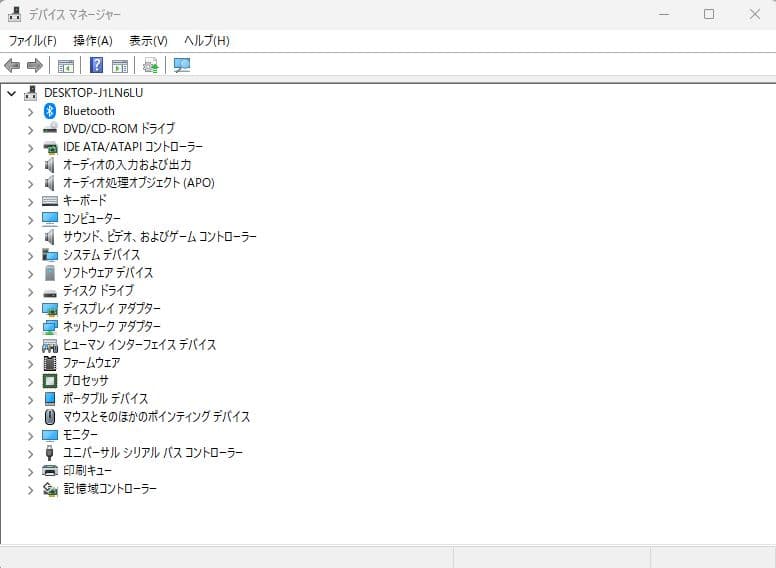This screenshot has height=568, width=776.
Task: Select ユニバーサル シリアル バス コントローラー row text
Action: [x=153, y=453]
